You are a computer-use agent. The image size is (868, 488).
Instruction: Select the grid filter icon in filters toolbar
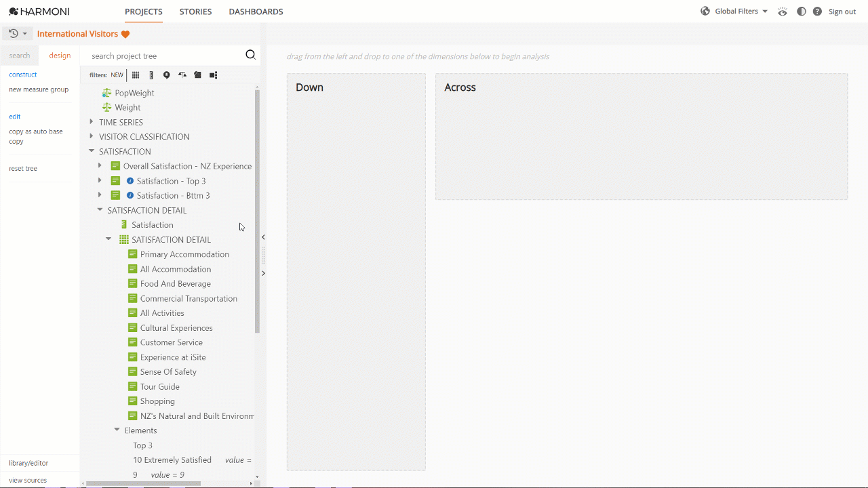point(135,75)
